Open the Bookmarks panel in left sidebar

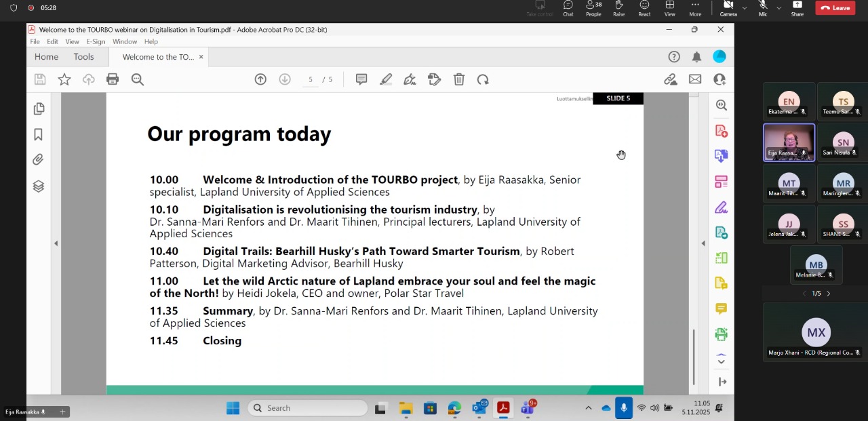pos(39,134)
